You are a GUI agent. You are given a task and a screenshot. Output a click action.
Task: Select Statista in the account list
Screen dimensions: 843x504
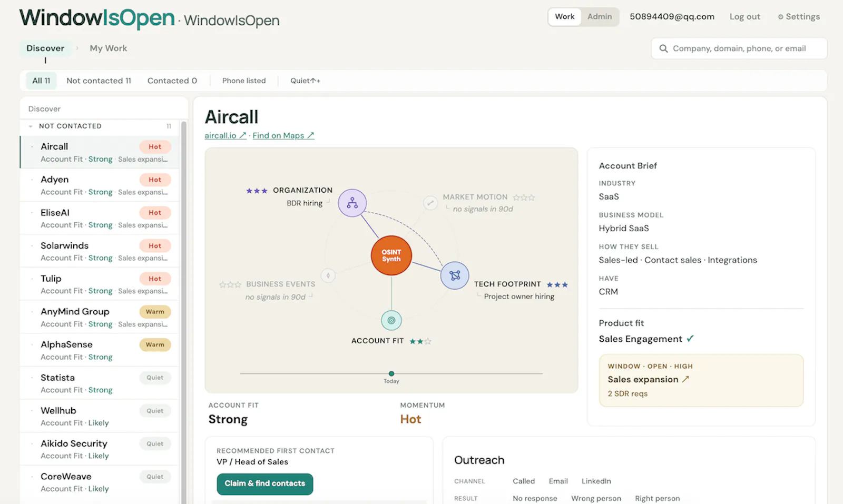[100, 383]
